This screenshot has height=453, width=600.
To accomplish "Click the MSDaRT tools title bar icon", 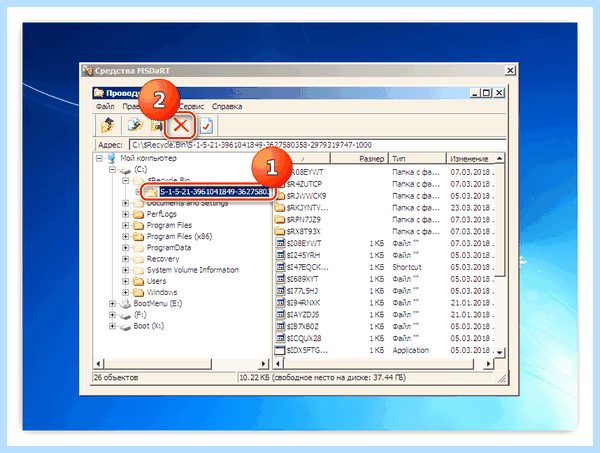I will 88,71.
